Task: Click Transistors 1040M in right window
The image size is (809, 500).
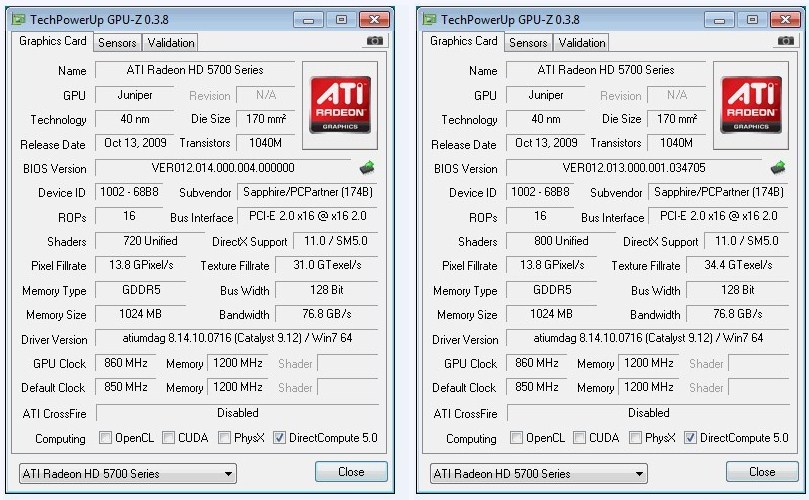Action: coord(676,143)
